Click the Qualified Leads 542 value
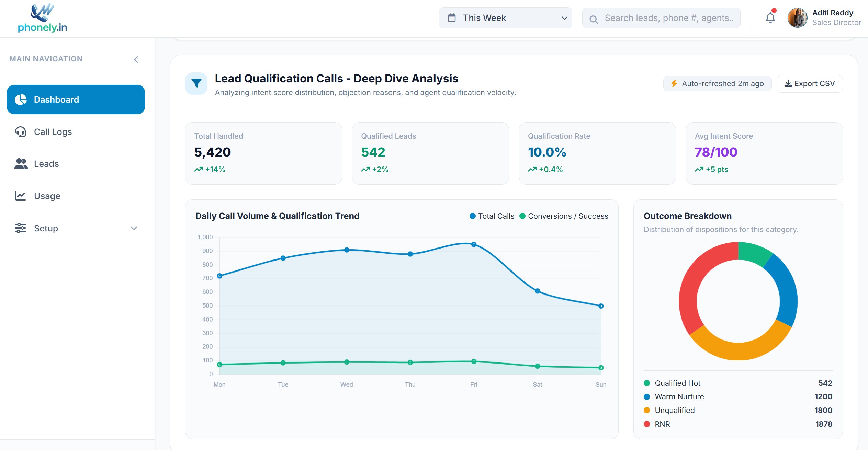Screen dimensions: 868x450 (x=373, y=152)
